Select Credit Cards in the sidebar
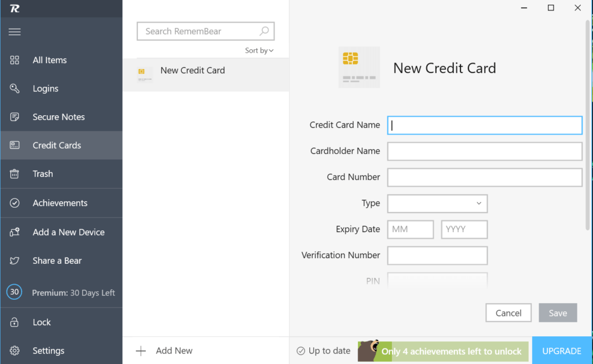593x364 pixels. [x=61, y=145]
